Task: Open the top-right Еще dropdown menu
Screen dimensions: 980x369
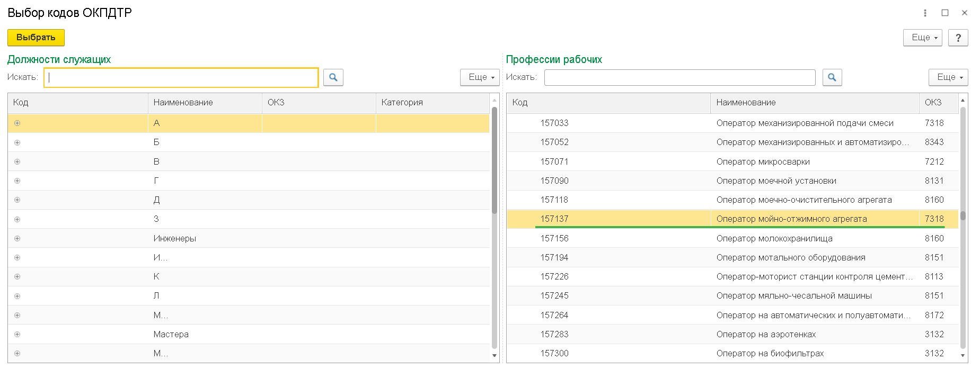Action: [x=922, y=38]
